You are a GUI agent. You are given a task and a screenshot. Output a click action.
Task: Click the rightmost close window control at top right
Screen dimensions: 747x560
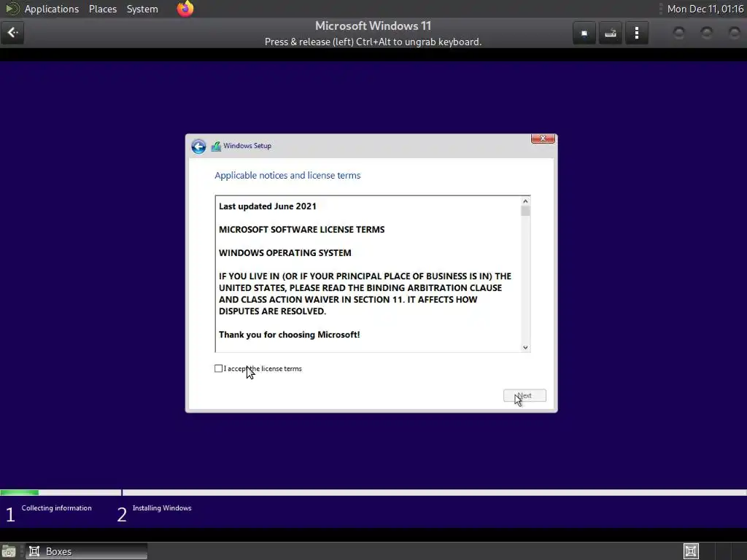click(x=734, y=33)
